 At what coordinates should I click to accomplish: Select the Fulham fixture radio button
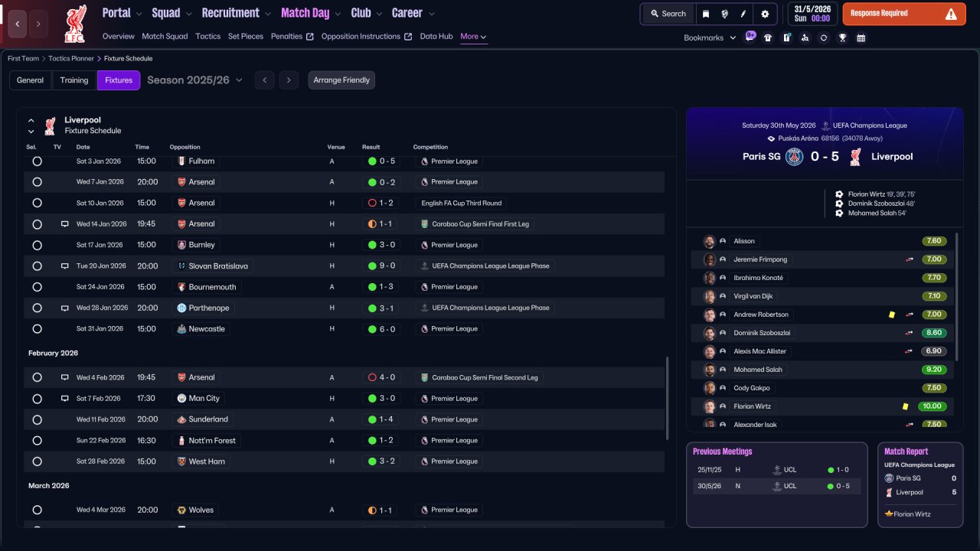(37, 161)
